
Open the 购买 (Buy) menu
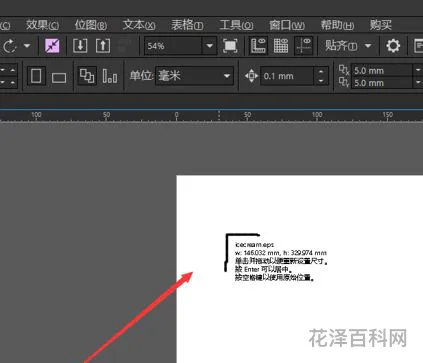(381, 25)
